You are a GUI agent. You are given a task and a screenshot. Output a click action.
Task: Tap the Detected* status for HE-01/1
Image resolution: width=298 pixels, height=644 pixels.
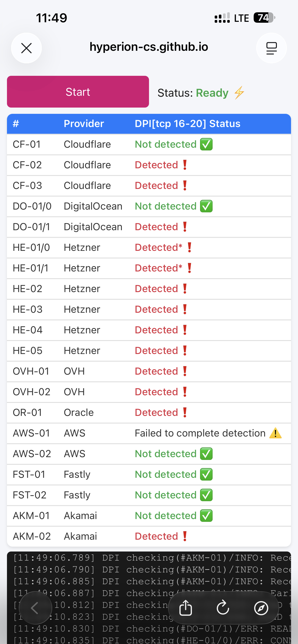(x=158, y=268)
